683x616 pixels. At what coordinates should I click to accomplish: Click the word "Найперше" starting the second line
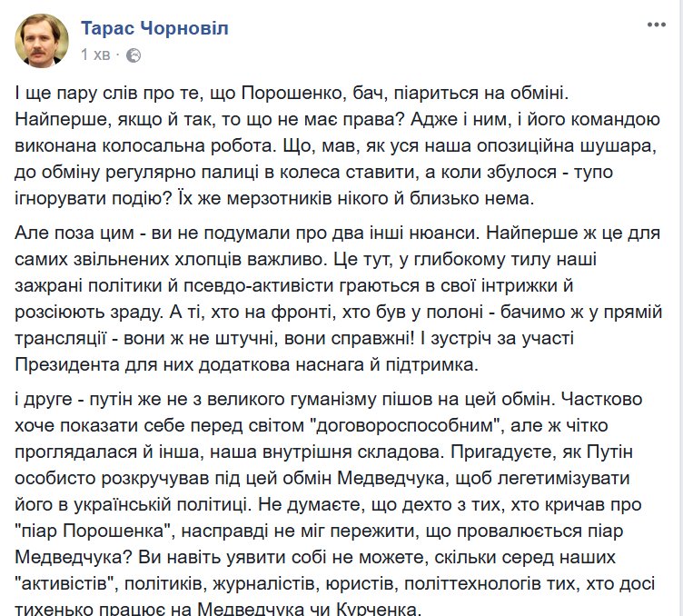tap(54, 119)
